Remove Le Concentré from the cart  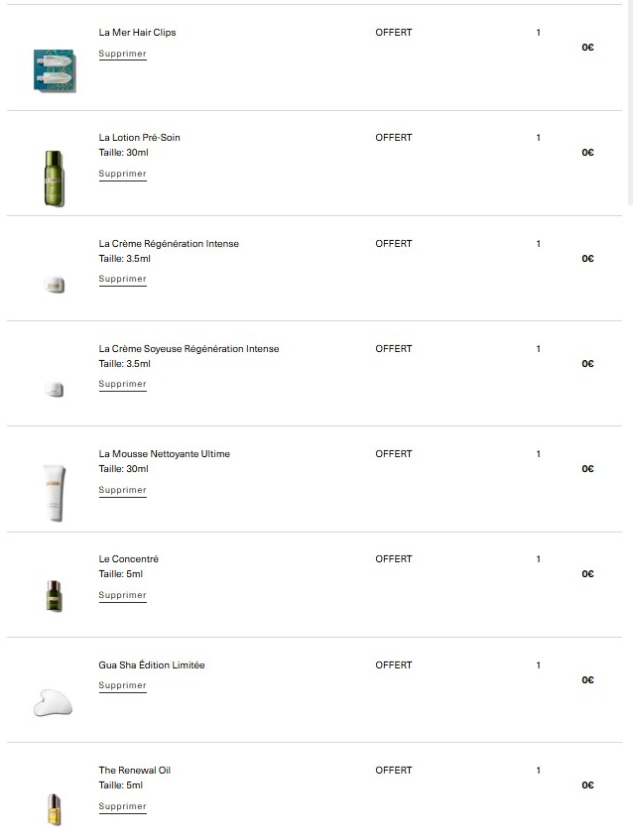[122, 595]
